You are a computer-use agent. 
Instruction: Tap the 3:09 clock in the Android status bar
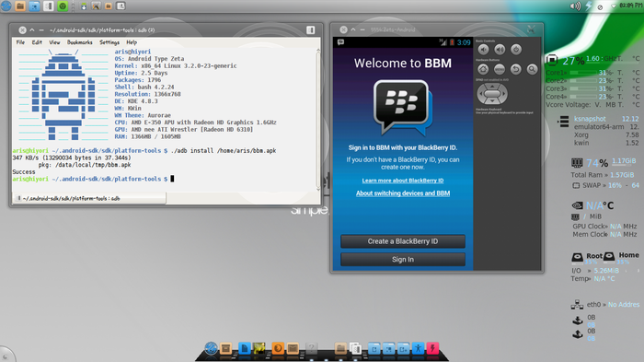464,42
